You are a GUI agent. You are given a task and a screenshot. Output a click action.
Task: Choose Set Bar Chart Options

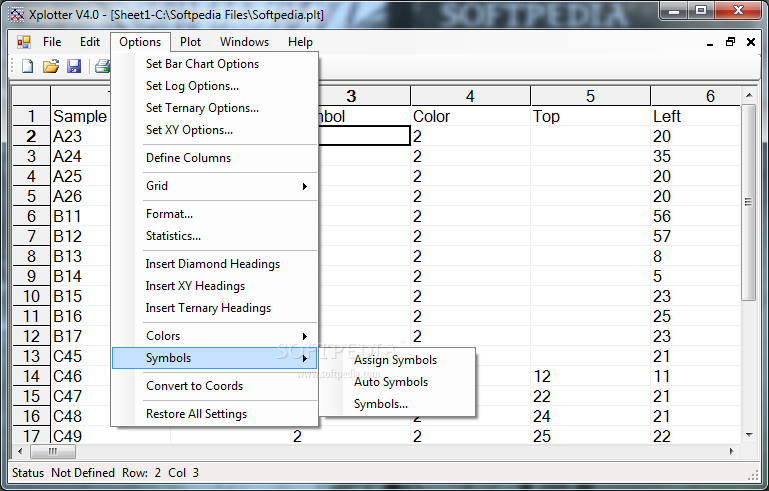[215, 64]
